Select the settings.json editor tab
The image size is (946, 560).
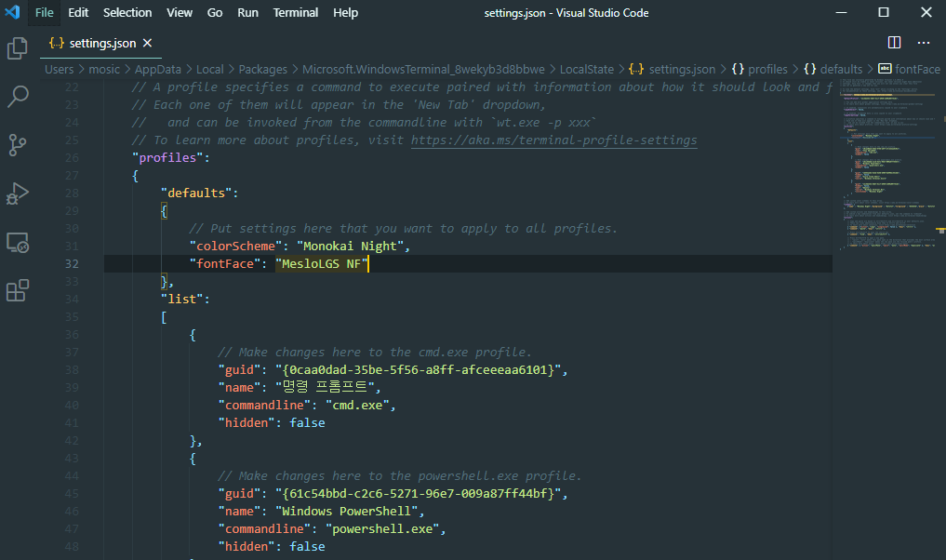coord(100,44)
